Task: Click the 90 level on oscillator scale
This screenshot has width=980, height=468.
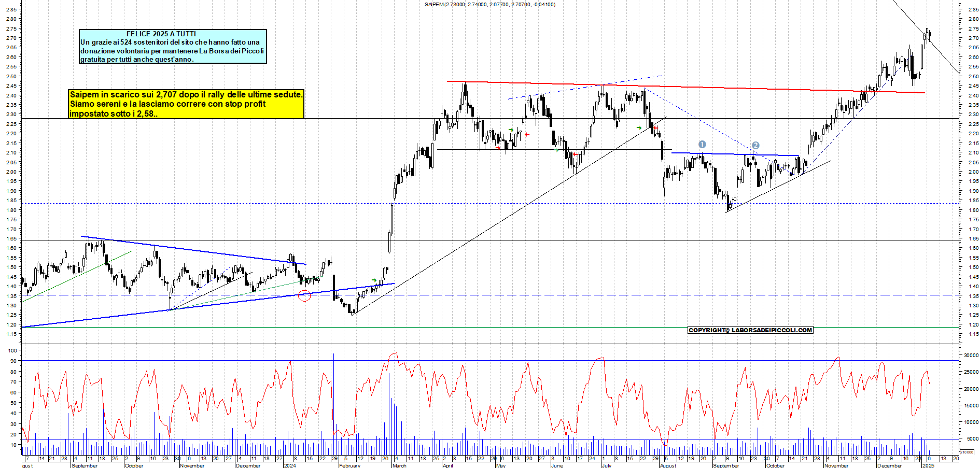Action: pyautogui.click(x=13, y=361)
